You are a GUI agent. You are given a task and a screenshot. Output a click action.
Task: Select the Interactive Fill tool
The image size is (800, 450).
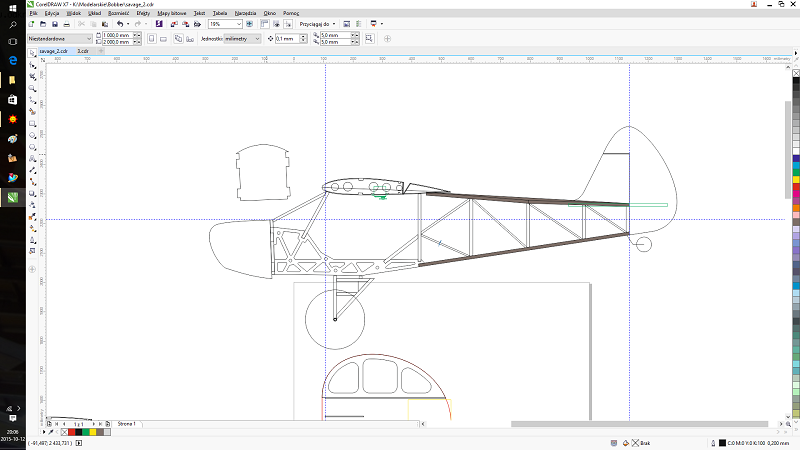(x=32, y=228)
